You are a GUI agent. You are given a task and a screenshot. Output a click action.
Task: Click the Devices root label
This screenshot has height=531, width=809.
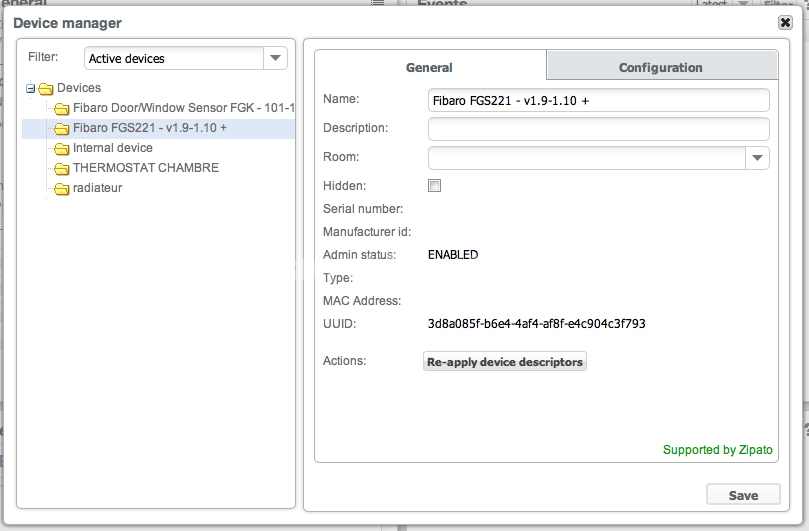(79, 88)
